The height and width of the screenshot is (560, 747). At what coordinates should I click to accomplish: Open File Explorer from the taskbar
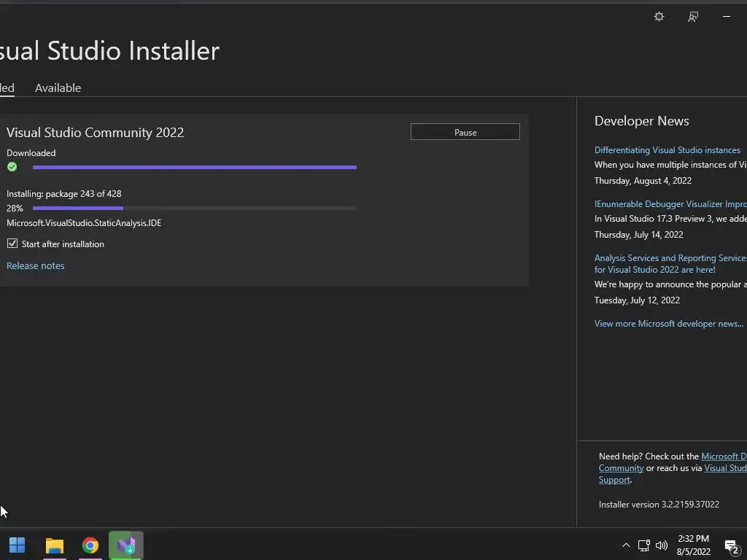pos(54,545)
